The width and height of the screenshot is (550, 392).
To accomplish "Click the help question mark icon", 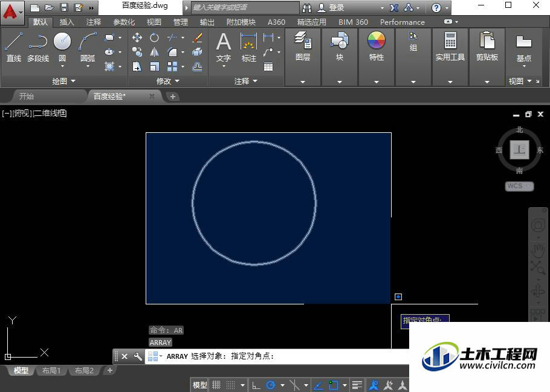I will coord(436,7).
